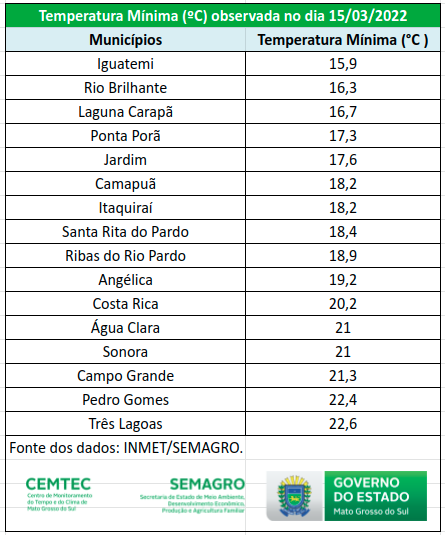Image resolution: width=445 pixels, height=535 pixels.
Task: Select the Iguatemi cell
Action: click(x=126, y=64)
